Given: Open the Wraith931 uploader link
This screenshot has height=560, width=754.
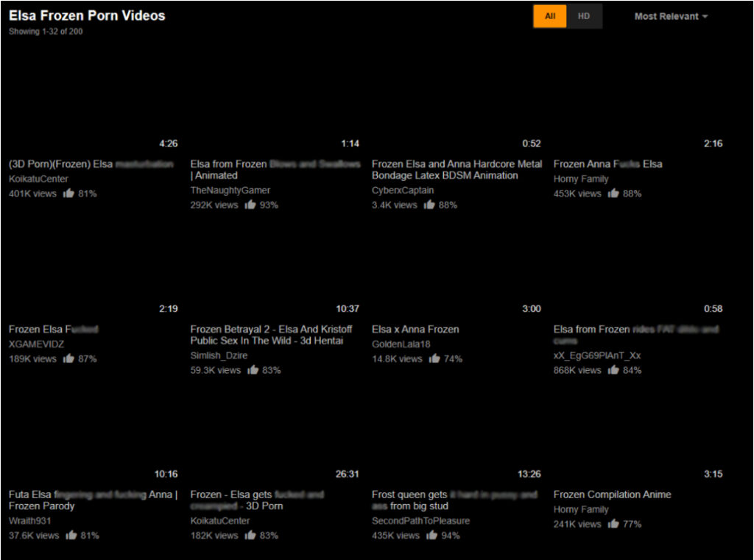Looking at the screenshot, I should 29,520.
